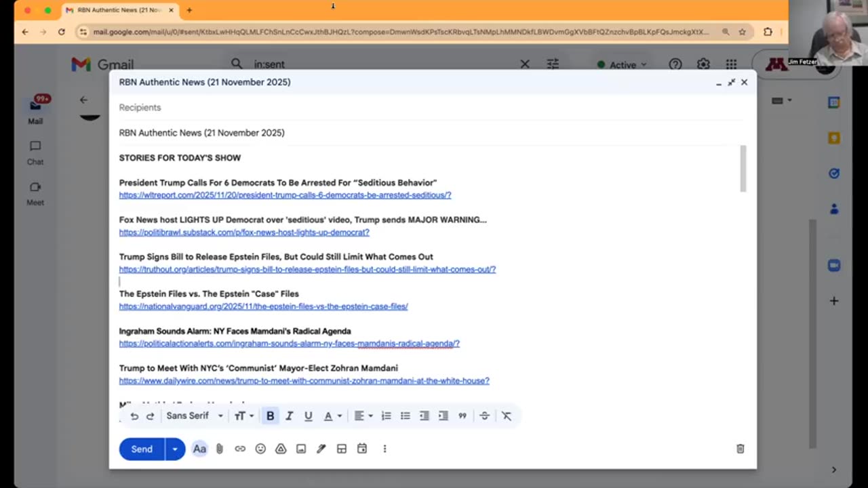Image resolution: width=868 pixels, height=488 pixels.
Task: Insert a photo into the message
Action: [301, 449]
